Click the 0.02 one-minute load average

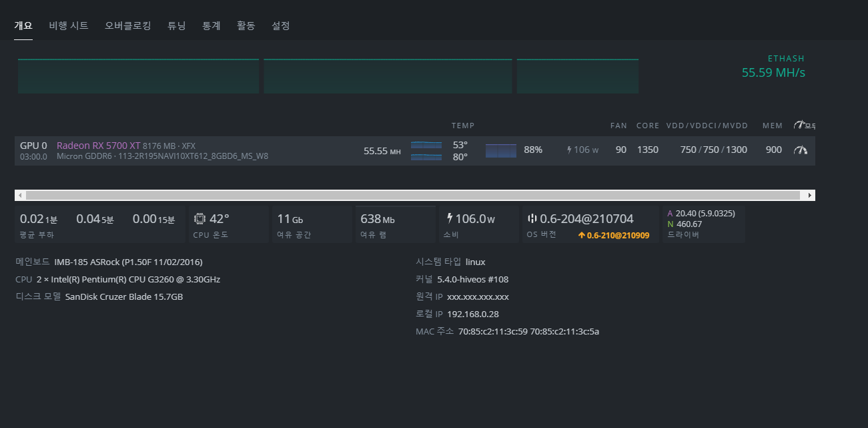click(x=39, y=219)
